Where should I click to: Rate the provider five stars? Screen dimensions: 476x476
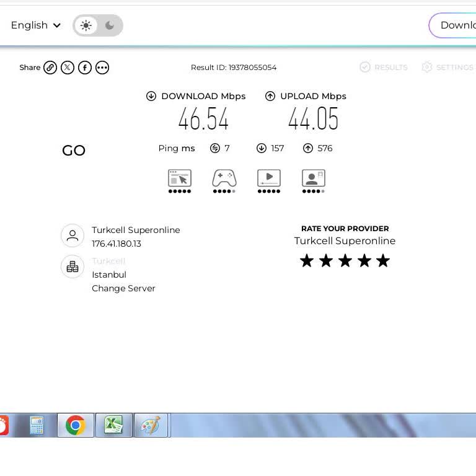coord(383,261)
